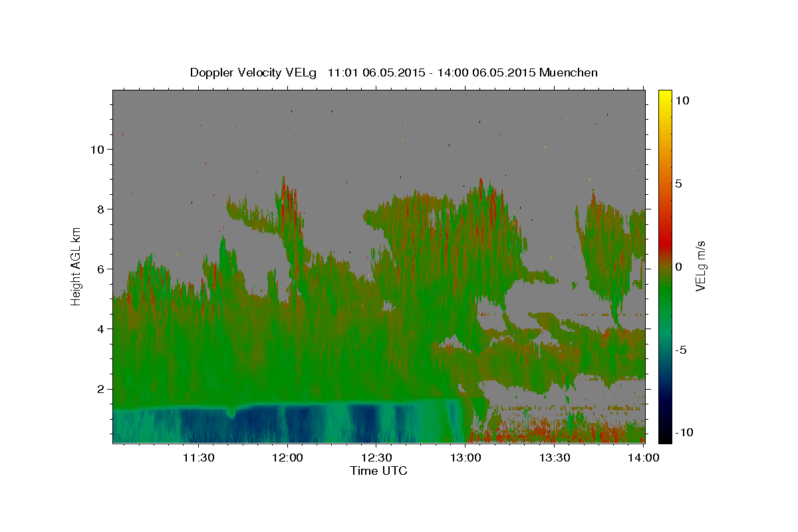Click the colorbar label -10
This screenshot has height=532, width=798.
tap(684, 433)
